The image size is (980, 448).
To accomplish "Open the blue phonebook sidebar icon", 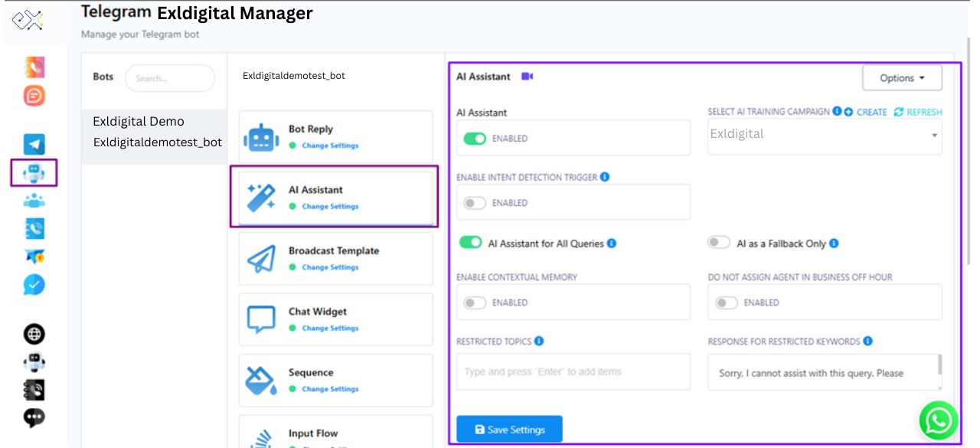I will (x=34, y=228).
